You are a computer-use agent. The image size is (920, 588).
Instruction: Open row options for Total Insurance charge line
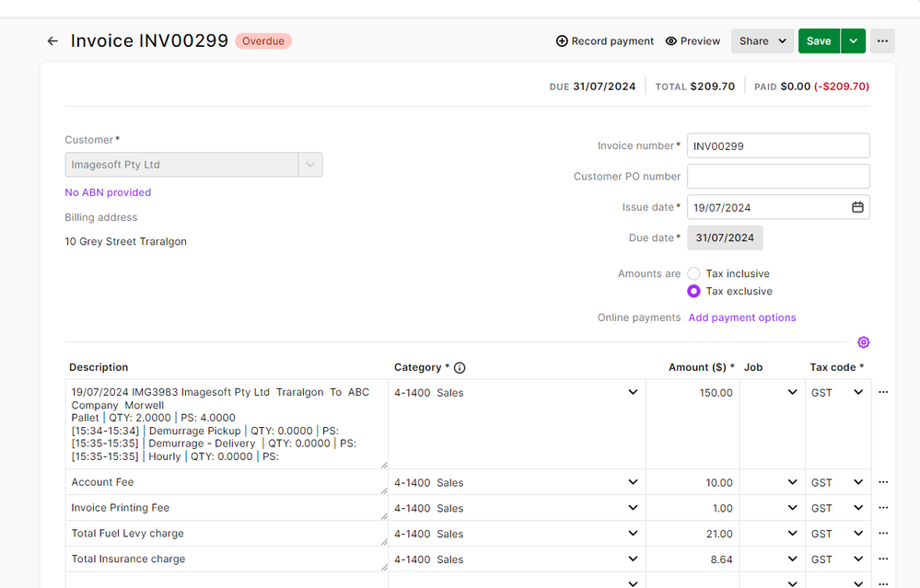point(883,559)
